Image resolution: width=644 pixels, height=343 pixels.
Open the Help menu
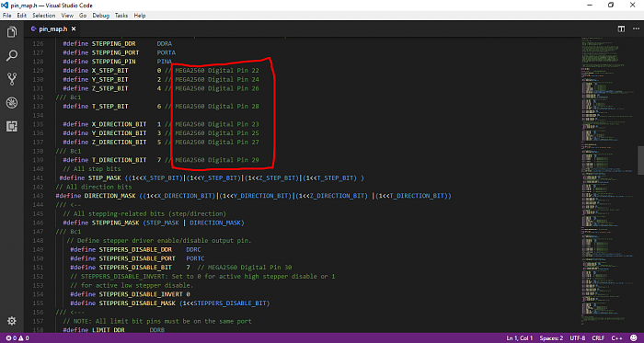point(140,16)
